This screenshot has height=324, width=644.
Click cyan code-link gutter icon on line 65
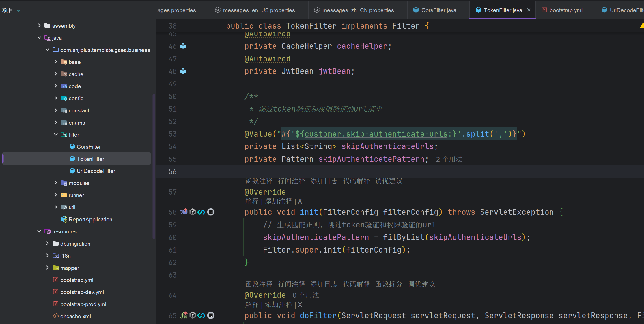coord(201,315)
